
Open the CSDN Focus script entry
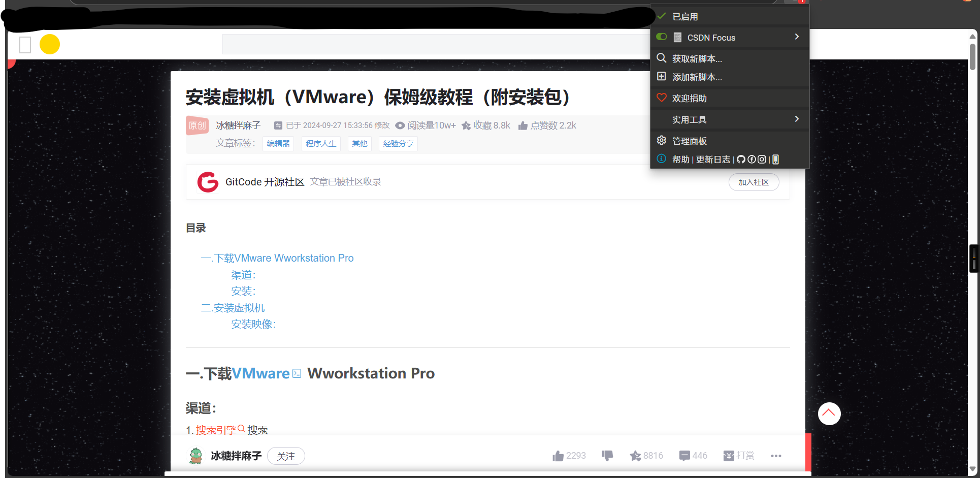[x=730, y=37]
